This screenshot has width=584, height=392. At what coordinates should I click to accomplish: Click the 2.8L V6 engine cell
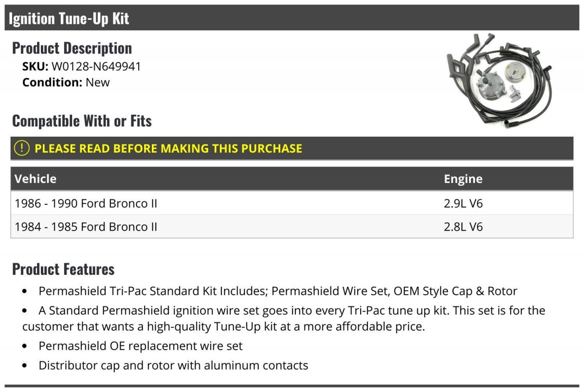463,227
